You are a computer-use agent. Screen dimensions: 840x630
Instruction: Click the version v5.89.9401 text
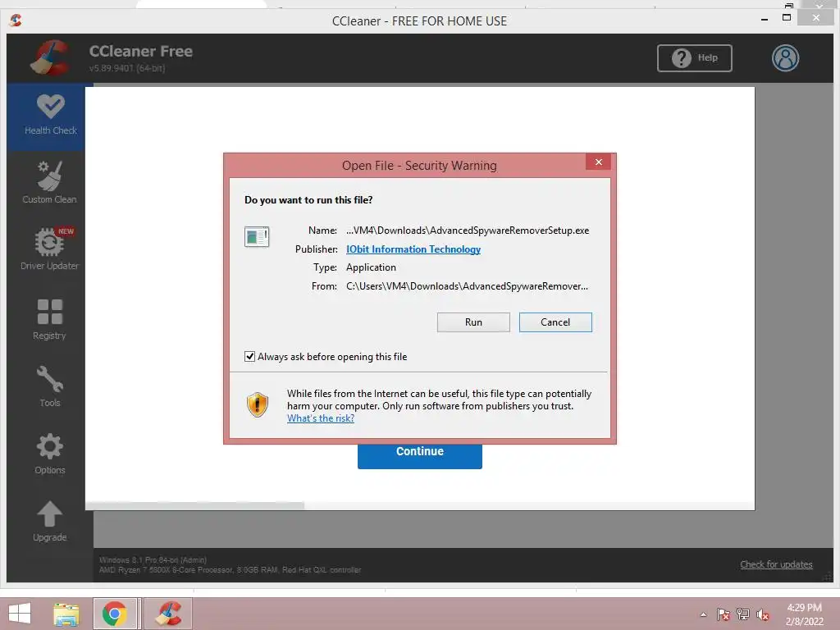point(127,68)
